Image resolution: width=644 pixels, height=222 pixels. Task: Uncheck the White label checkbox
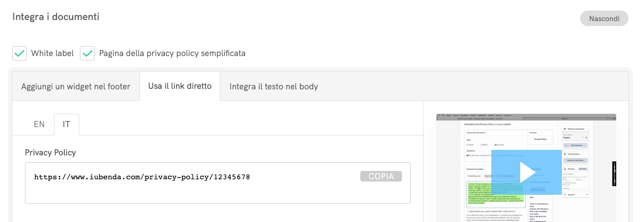[x=19, y=53]
